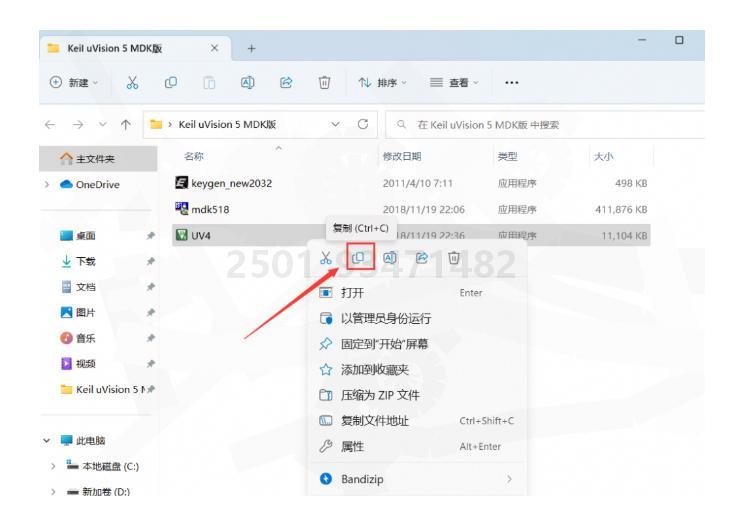Click the Keil uVision 5 MDK address path
Image resolution: width=744 pixels, height=527 pixels.
(x=227, y=124)
